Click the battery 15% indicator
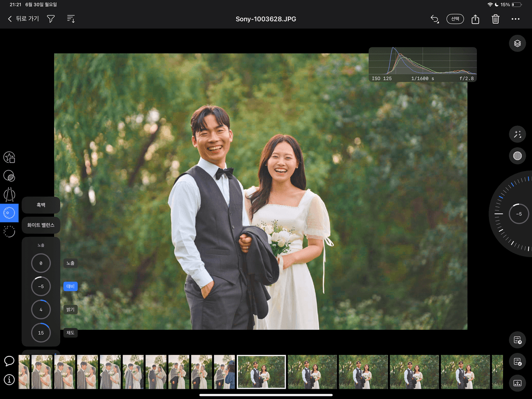532x399 pixels. [511, 4]
